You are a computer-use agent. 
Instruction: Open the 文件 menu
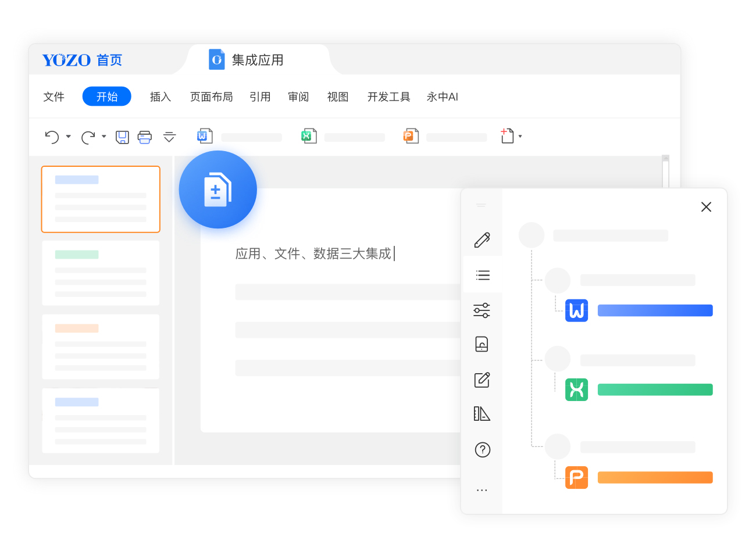54,96
